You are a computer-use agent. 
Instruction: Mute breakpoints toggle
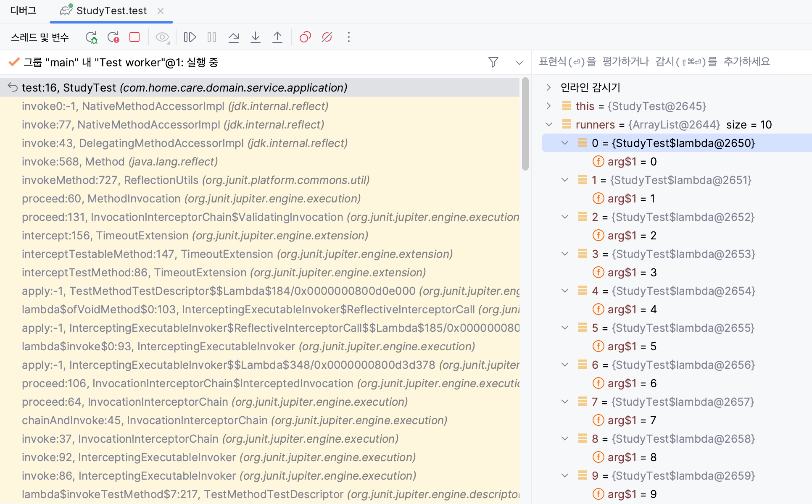(327, 37)
